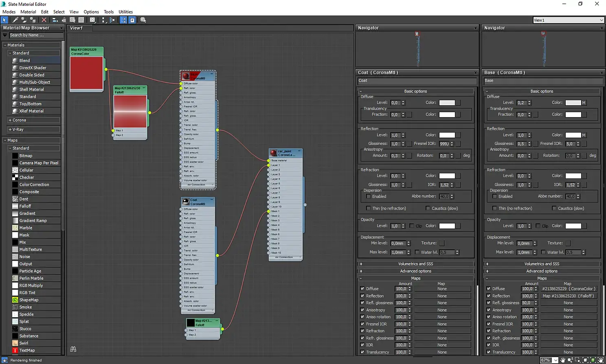This screenshot has width=606, height=364.
Task: Open the 67% zoom level dropdown
Action: [x=555, y=360]
